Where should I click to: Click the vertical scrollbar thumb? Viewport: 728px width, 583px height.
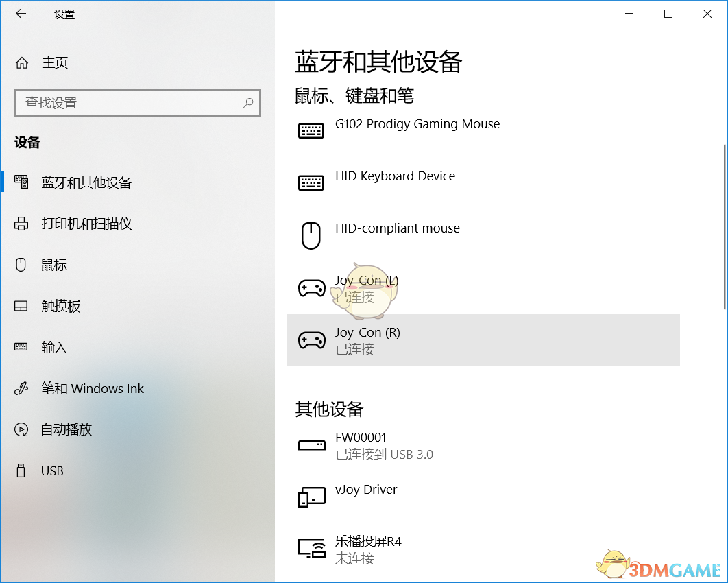point(725,227)
